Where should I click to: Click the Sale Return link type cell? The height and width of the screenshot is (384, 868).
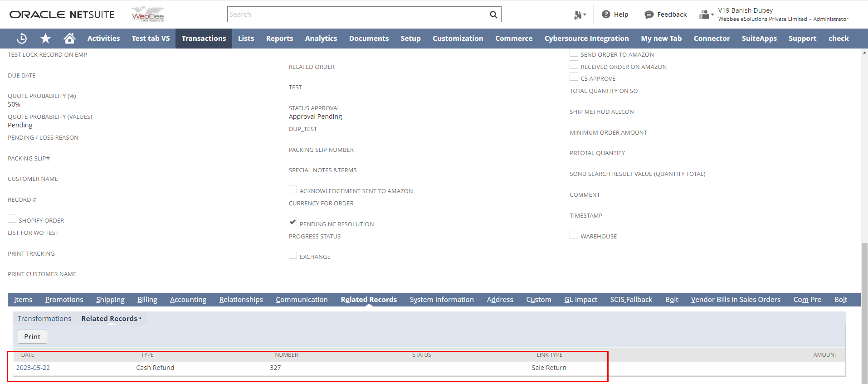[x=549, y=368]
